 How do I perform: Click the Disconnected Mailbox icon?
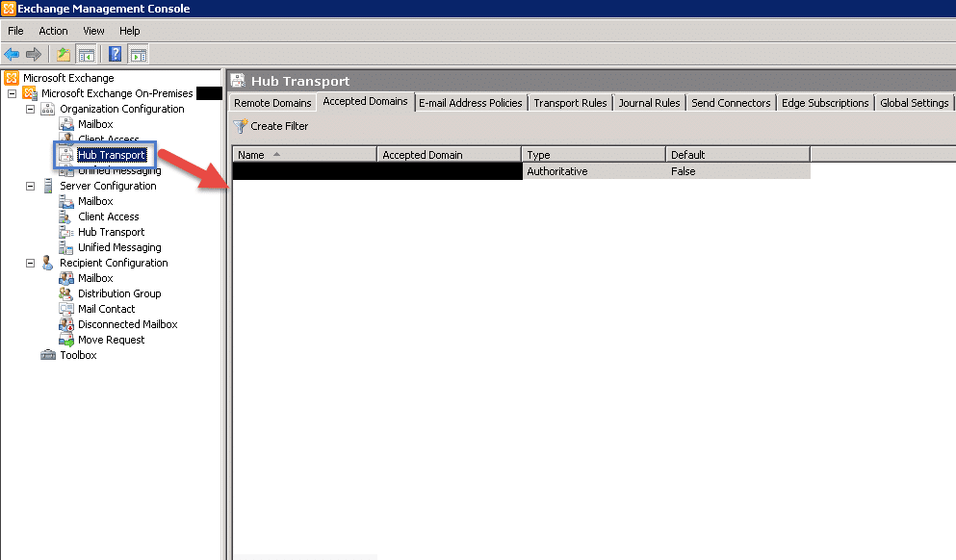click(66, 324)
